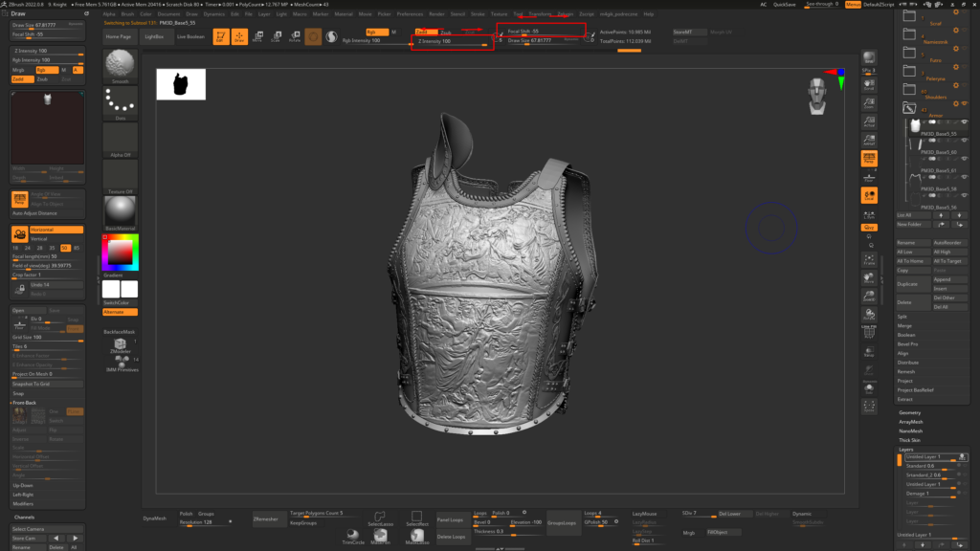The width and height of the screenshot is (980, 551).
Task: Expand the ArrayMesh section
Action: point(911,422)
